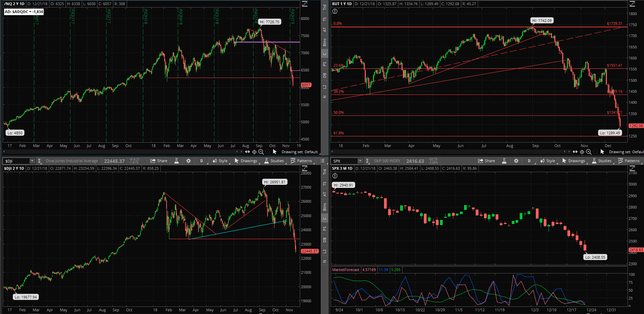Toggle the PS sidebar button on the /NQ chart
This screenshot has height=314, width=644.
325,64
